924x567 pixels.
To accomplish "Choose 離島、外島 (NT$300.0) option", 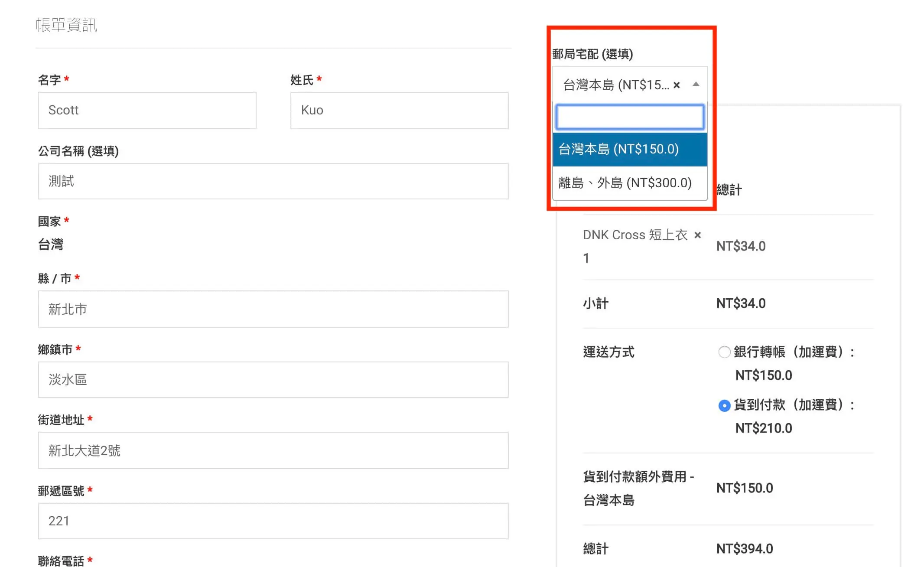I will coord(630,183).
